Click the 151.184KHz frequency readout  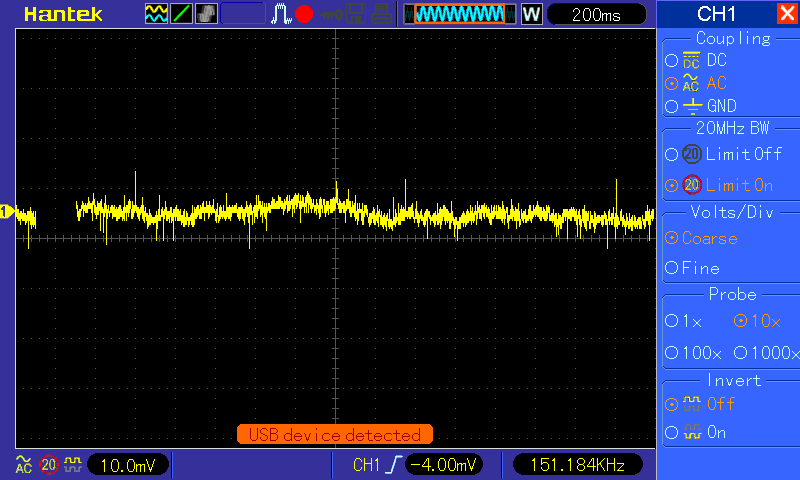[578, 465]
